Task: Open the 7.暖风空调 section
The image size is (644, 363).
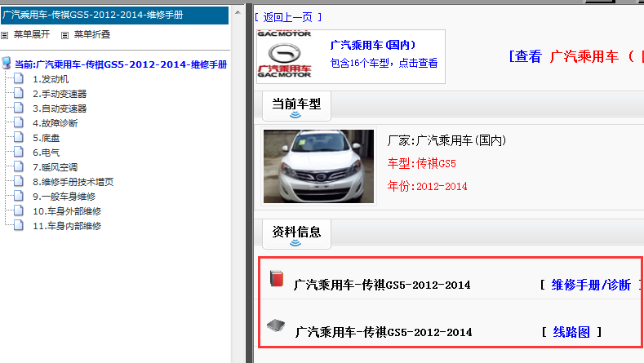Action: (x=55, y=167)
